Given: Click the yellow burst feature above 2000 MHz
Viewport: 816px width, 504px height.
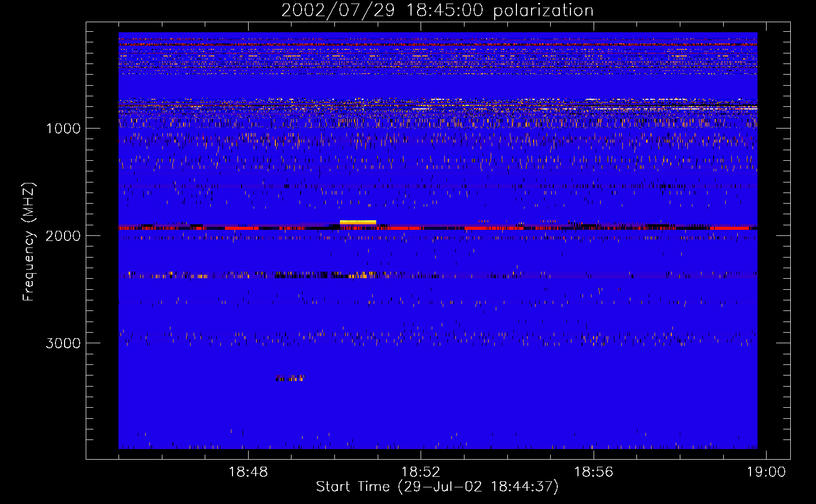Looking at the screenshot, I should [358, 222].
